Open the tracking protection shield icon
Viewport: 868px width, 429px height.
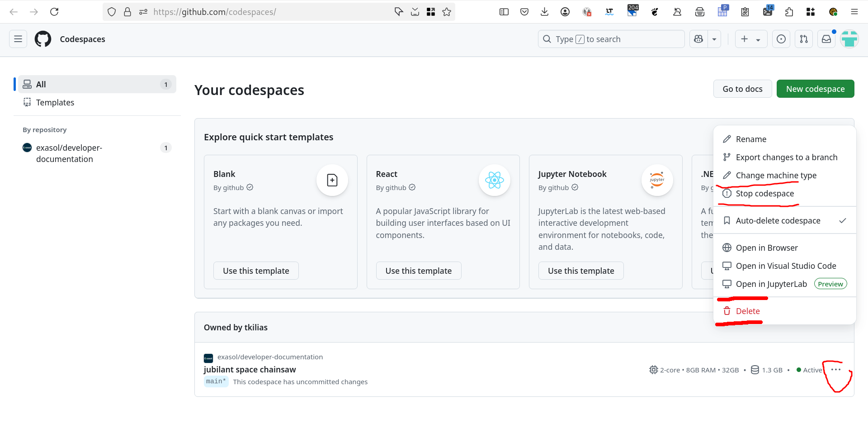coord(112,12)
